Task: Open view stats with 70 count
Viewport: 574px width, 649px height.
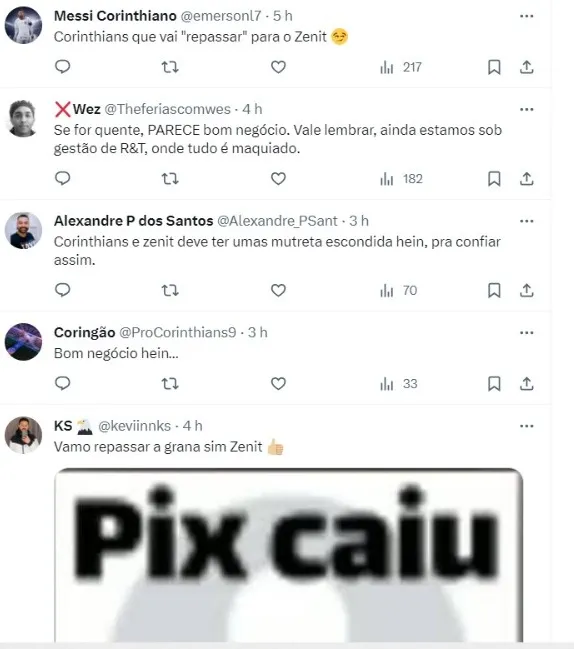Action: point(398,291)
